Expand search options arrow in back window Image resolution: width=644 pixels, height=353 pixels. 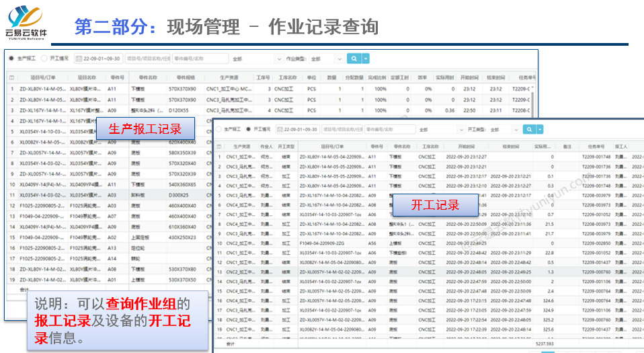coord(365,58)
